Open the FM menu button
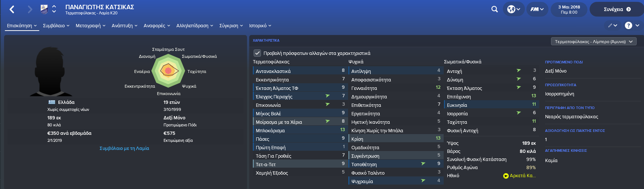This screenshot has width=644, height=189. [537, 9]
